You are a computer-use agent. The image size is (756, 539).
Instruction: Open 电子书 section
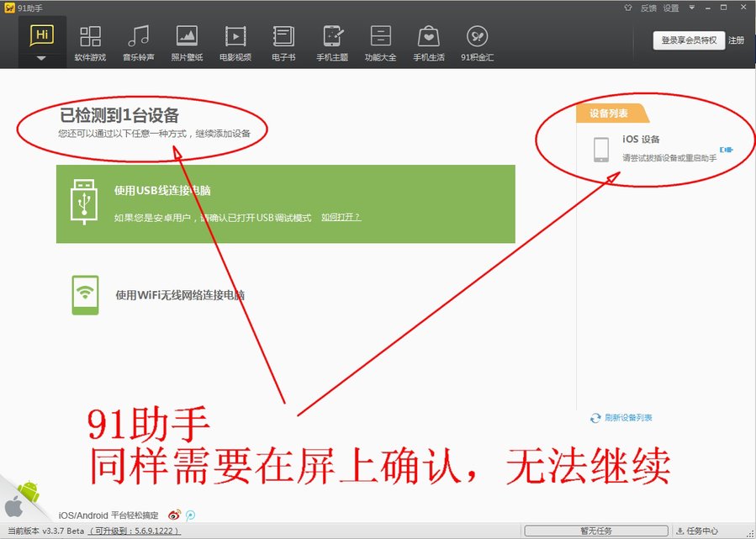(283, 44)
